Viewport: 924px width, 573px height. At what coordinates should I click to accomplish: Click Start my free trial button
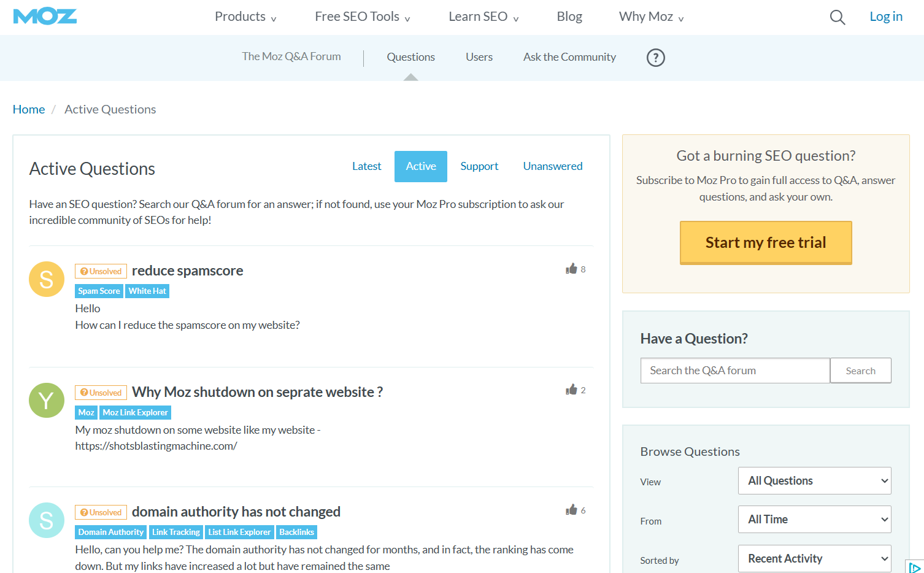[766, 243]
